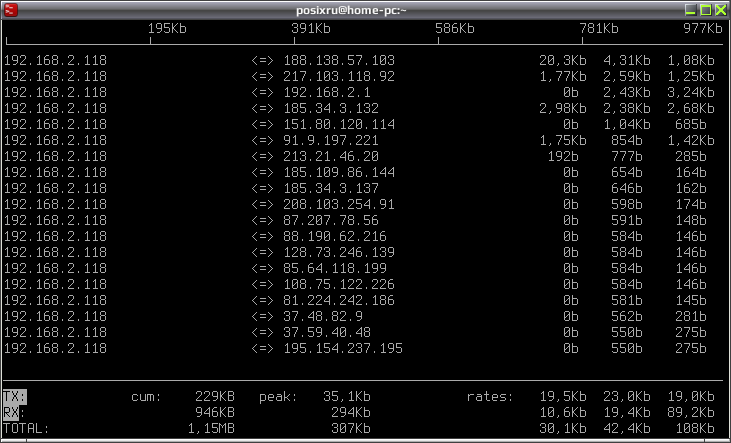Select remote address 128.73.246.139
This screenshot has height=443, width=731.
339,252
